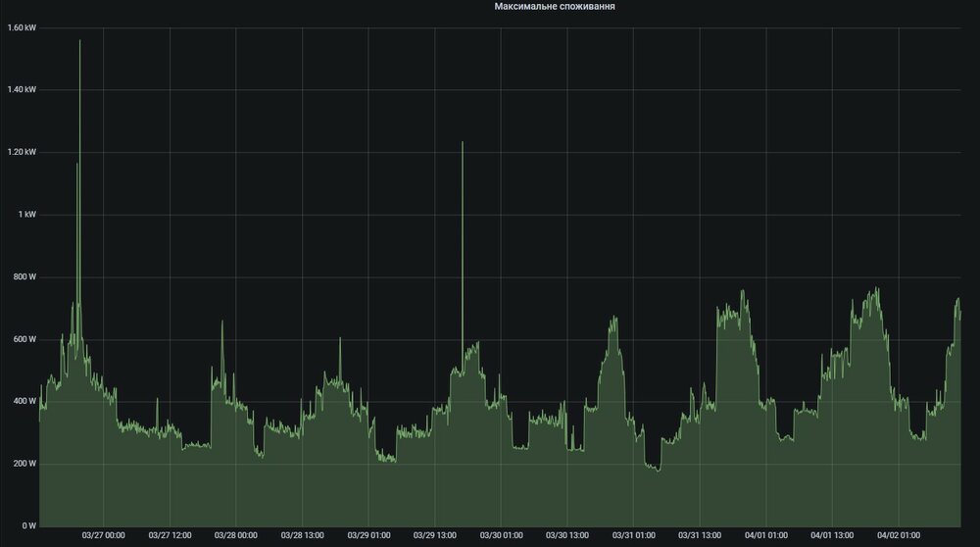
Task: Click the 03/27 00:00 time axis label
Action: click(x=104, y=535)
